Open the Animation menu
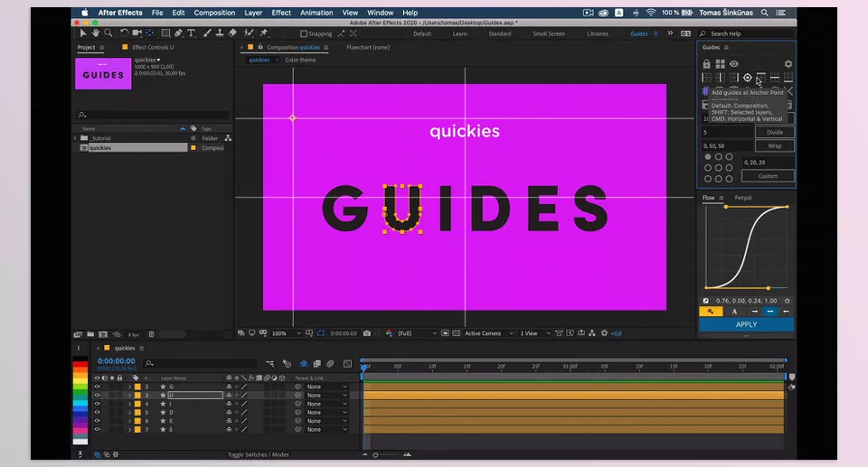 pos(316,13)
